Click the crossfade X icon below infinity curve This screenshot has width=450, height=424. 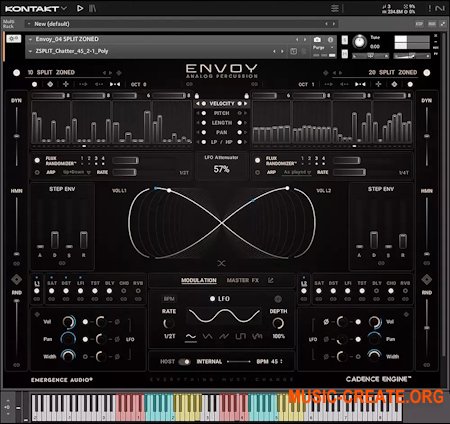(222, 263)
